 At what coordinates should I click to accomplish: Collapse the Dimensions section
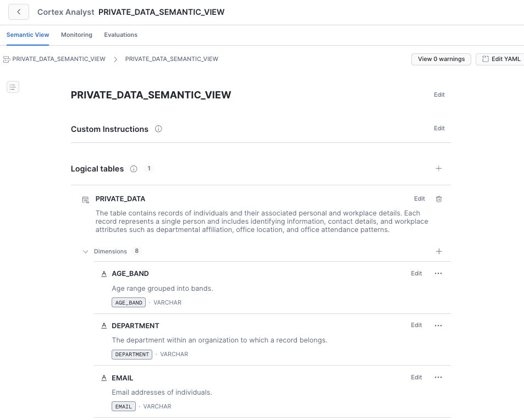(86, 252)
